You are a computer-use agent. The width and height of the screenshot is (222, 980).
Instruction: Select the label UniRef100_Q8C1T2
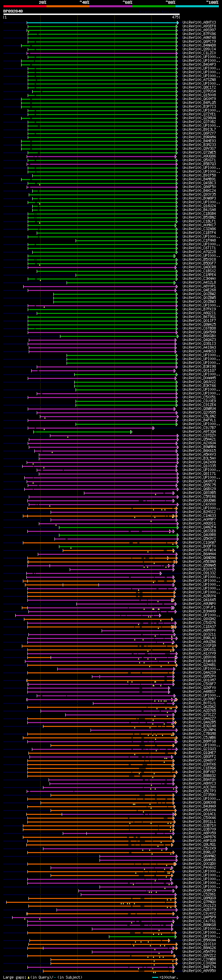[199, 88]
